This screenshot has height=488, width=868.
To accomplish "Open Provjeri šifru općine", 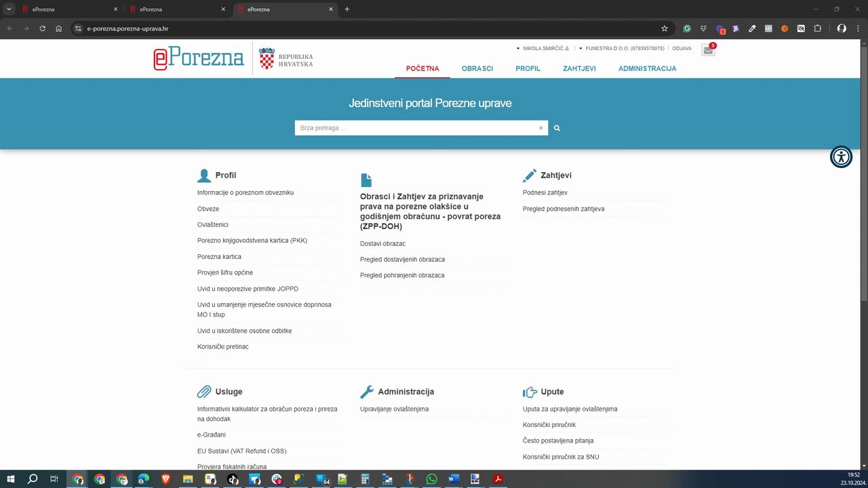I will click(225, 272).
